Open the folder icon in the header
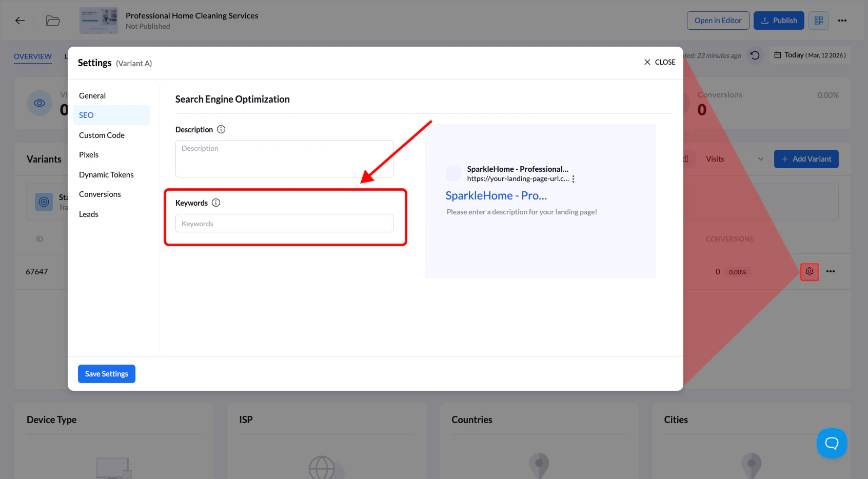Screen dimensions: 868x479 point(53,21)
